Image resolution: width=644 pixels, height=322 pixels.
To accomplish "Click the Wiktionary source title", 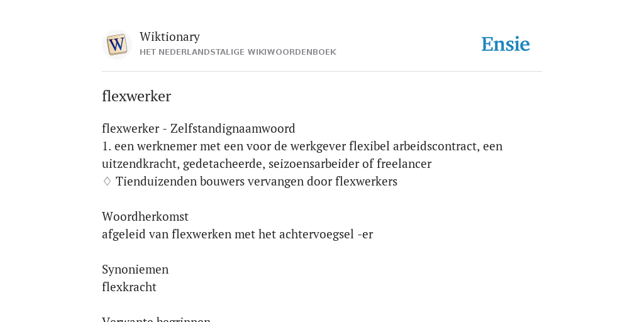I will pos(170,36).
